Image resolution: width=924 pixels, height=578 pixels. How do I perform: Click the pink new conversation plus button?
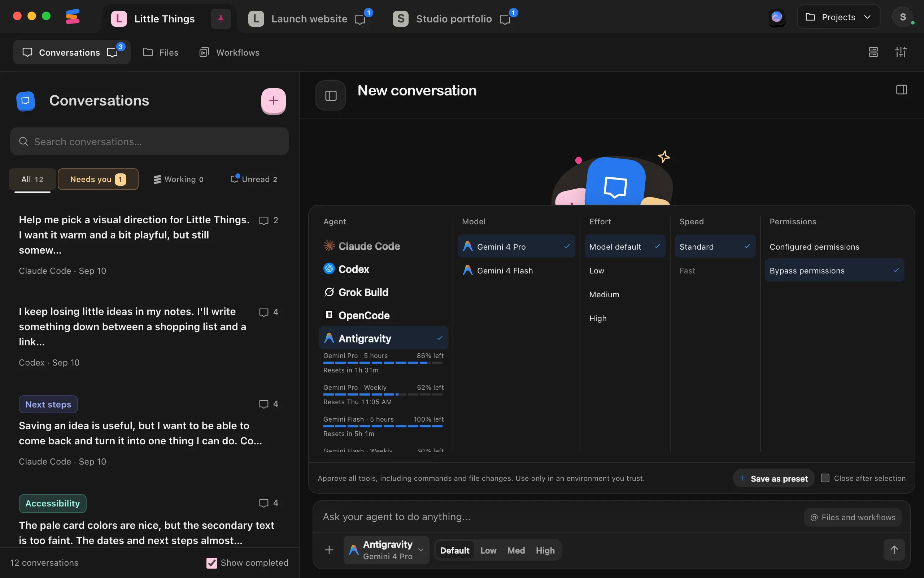273,100
